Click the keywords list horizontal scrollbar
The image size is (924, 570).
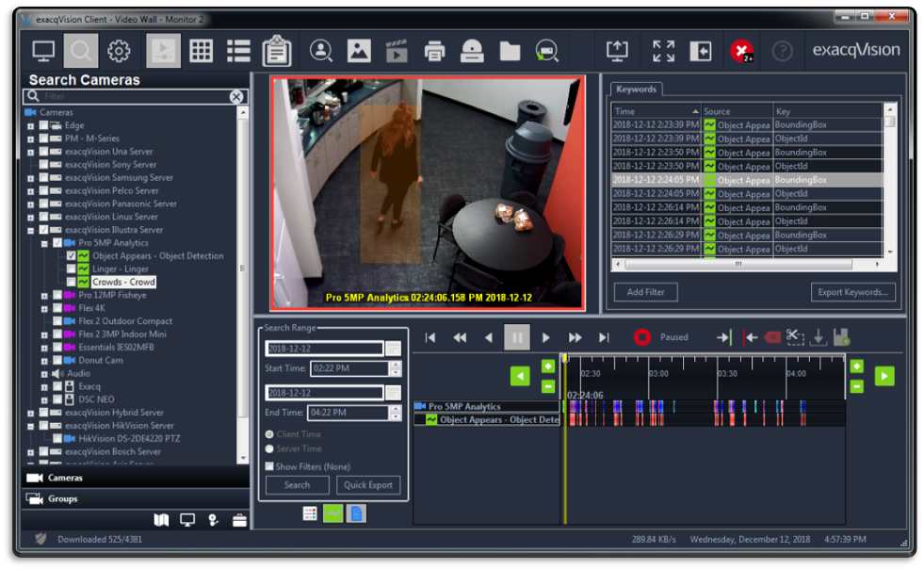click(x=748, y=264)
